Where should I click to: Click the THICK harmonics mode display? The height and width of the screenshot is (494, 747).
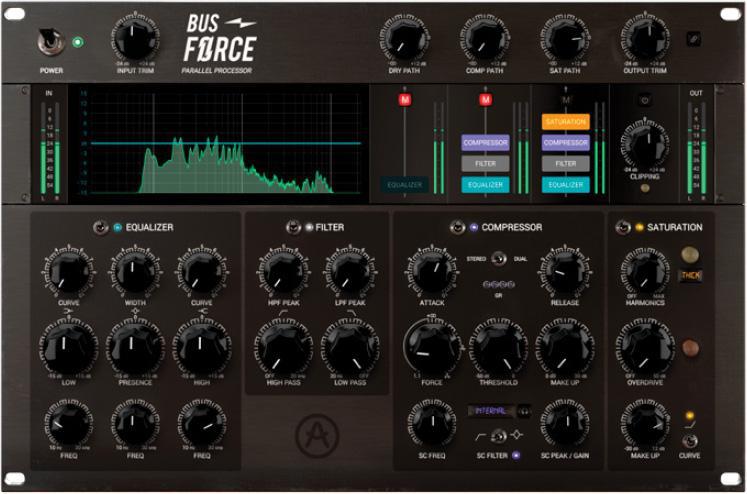[x=690, y=275]
